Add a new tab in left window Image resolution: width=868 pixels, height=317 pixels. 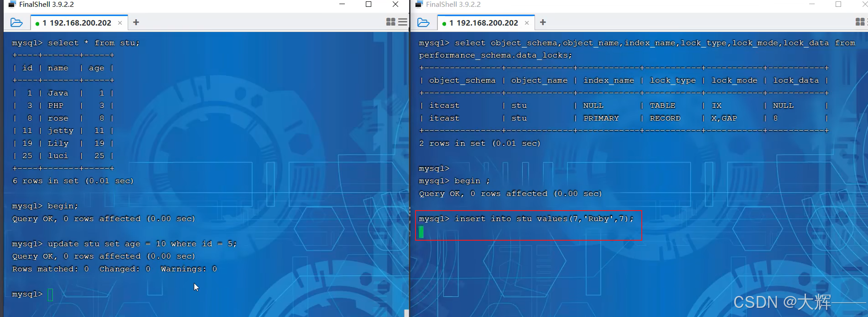click(136, 22)
